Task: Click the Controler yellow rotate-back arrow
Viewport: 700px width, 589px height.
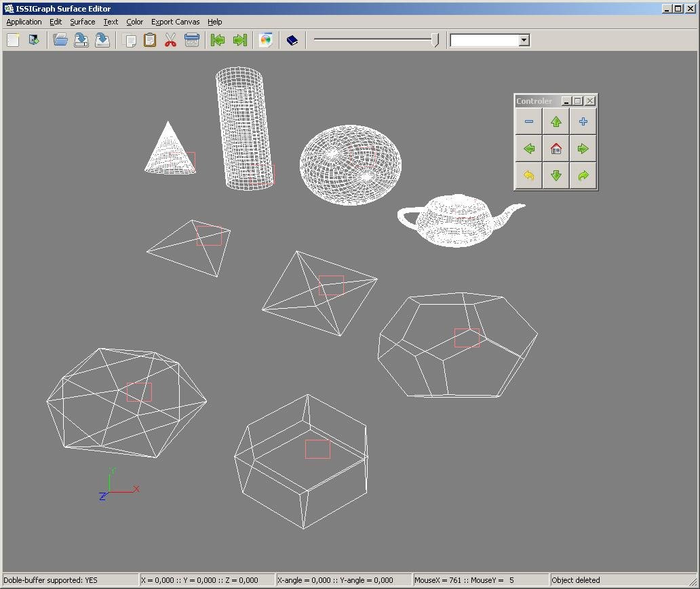Action: pos(529,176)
